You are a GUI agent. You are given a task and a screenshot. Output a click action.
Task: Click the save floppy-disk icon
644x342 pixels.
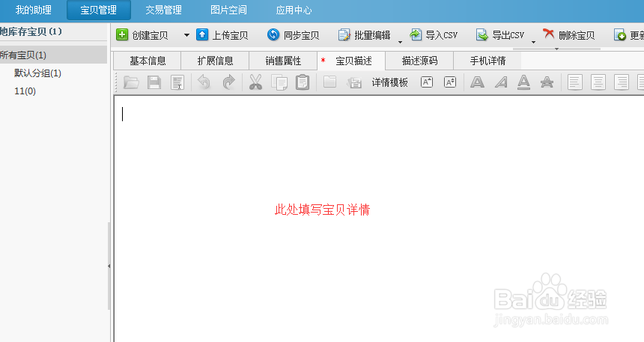[x=154, y=82]
